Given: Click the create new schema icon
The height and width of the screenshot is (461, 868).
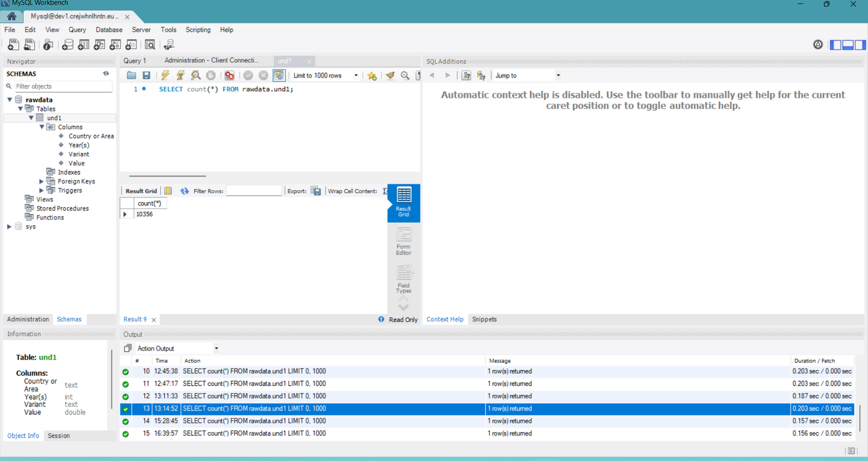Looking at the screenshot, I should pos(68,45).
